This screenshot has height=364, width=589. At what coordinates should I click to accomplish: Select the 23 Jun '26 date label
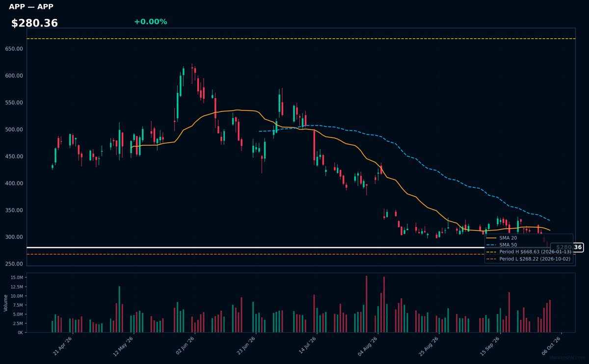pyautogui.click(x=245, y=345)
